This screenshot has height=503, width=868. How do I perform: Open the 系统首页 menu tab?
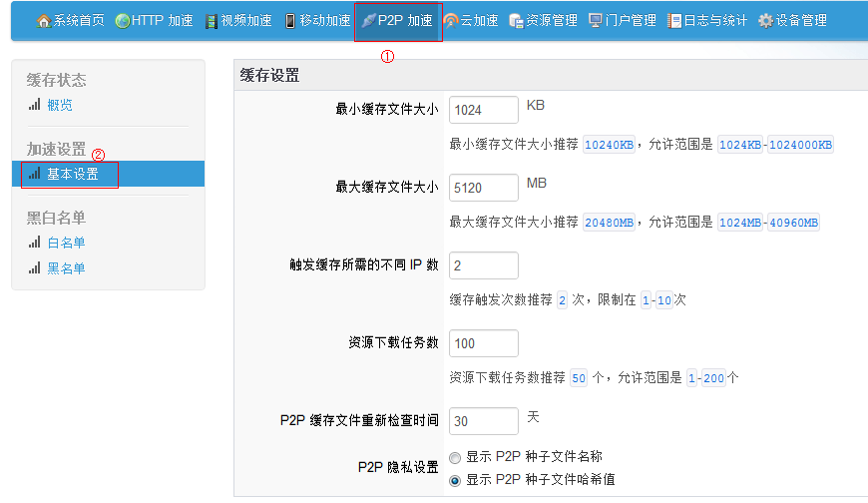click(x=71, y=21)
